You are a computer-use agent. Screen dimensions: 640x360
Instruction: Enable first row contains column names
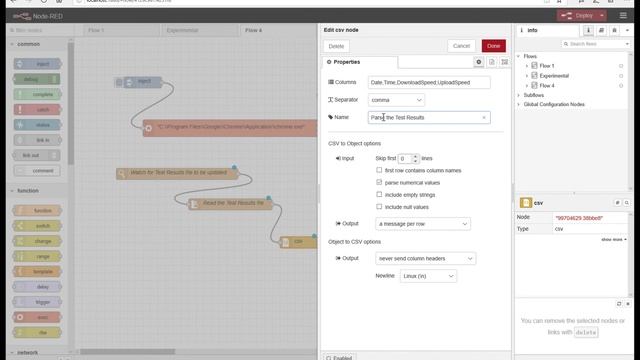coord(379,170)
